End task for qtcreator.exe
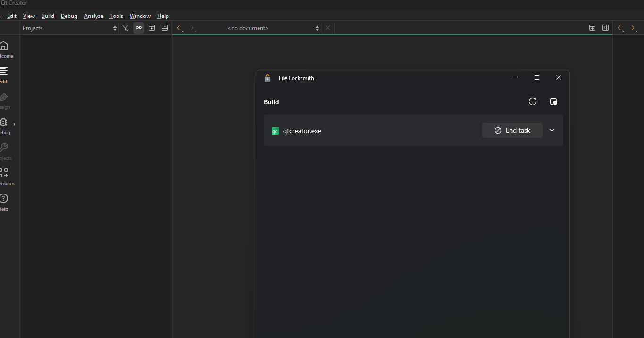644x338 pixels. [512, 130]
